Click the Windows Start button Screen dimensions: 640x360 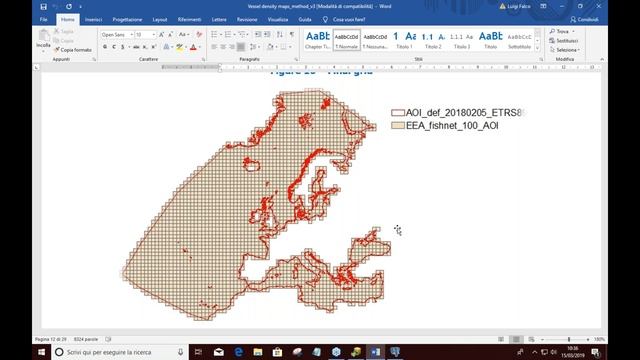(x=42, y=352)
